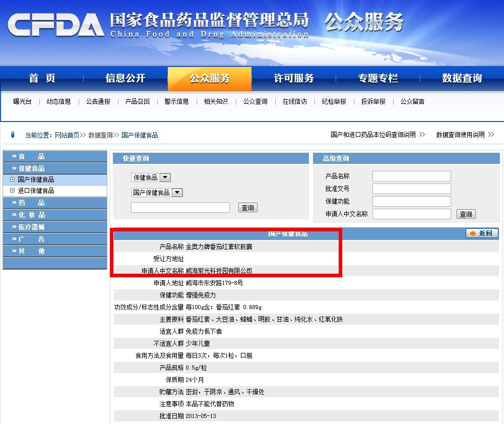Click ingredient value 每100g含：番茄红素 0.689g

pyautogui.click(x=224, y=308)
